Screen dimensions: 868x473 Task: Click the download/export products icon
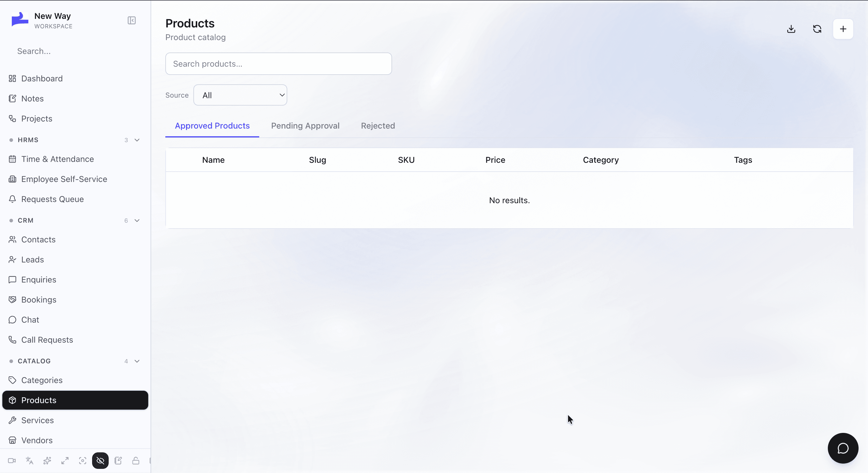[x=791, y=29]
